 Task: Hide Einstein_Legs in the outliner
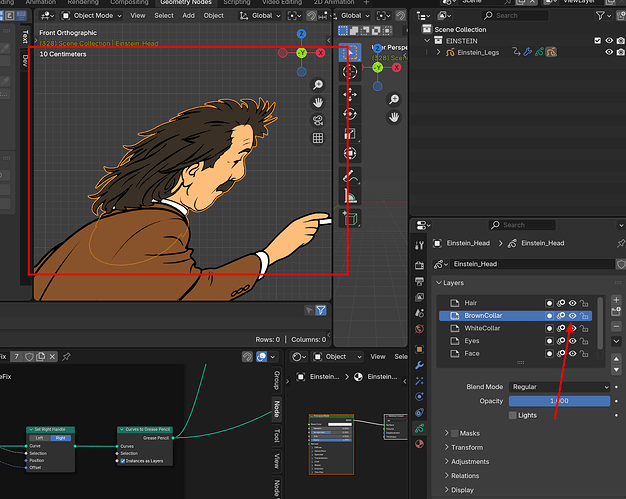609,52
